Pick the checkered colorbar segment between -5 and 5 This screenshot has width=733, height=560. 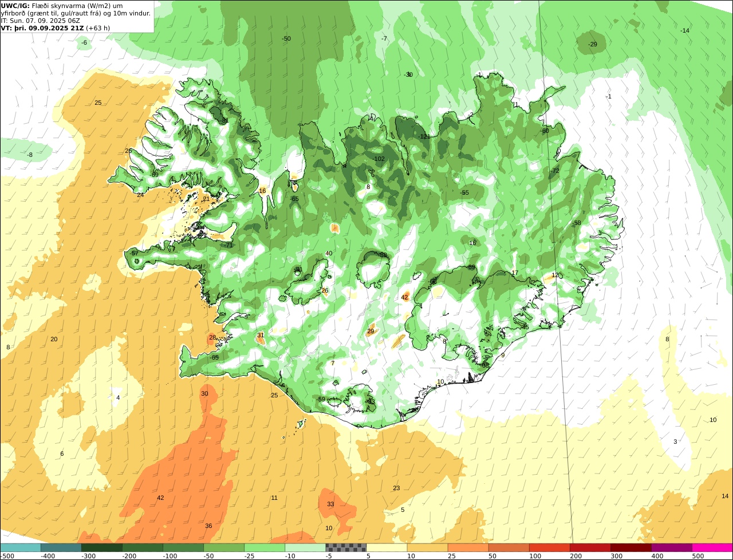point(346,548)
